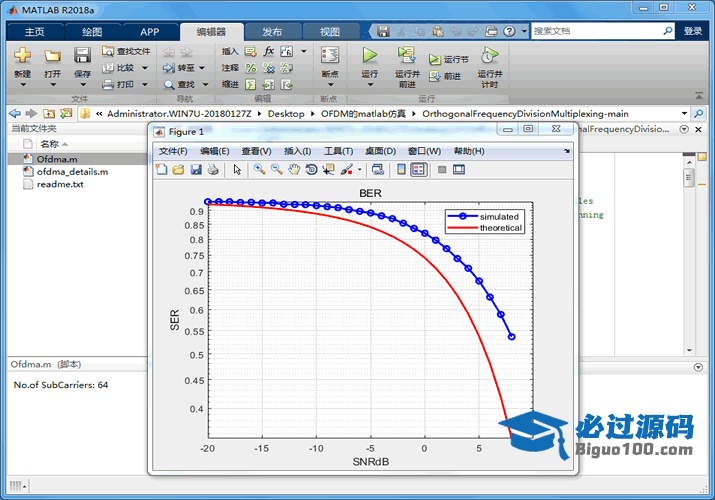Image resolution: width=715 pixels, height=500 pixels.
Task: Click the help question mark icon
Action: point(509,31)
